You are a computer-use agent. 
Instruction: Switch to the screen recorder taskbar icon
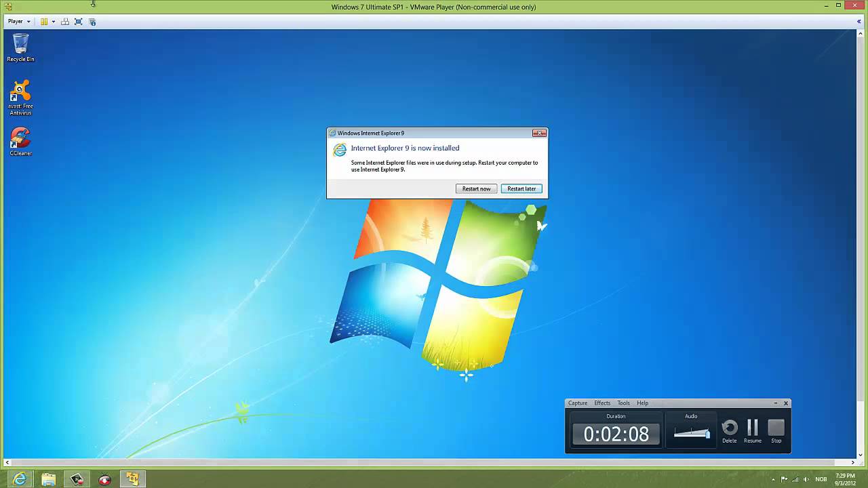tap(77, 479)
